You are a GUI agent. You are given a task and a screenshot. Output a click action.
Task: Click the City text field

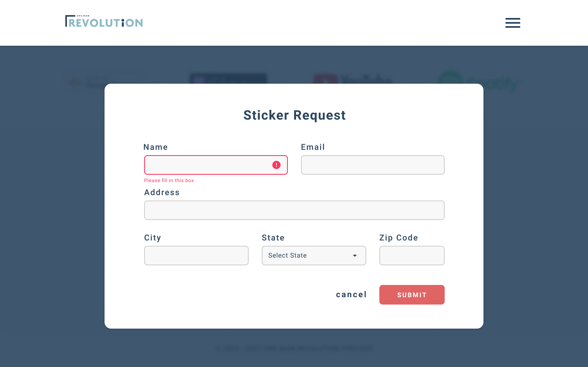[x=196, y=256]
